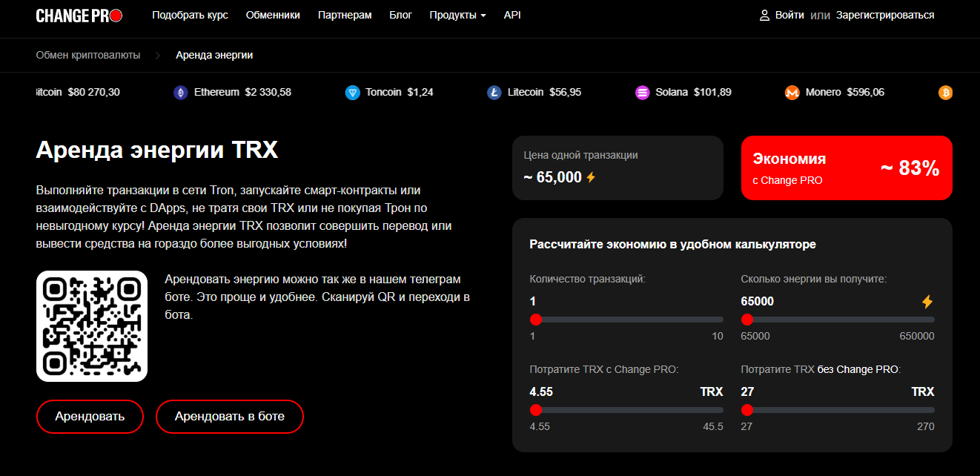The width and height of the screenshot is (980, 476).
Task: Click the Bitcoin price $80 270,30
Action: point(93,93)
